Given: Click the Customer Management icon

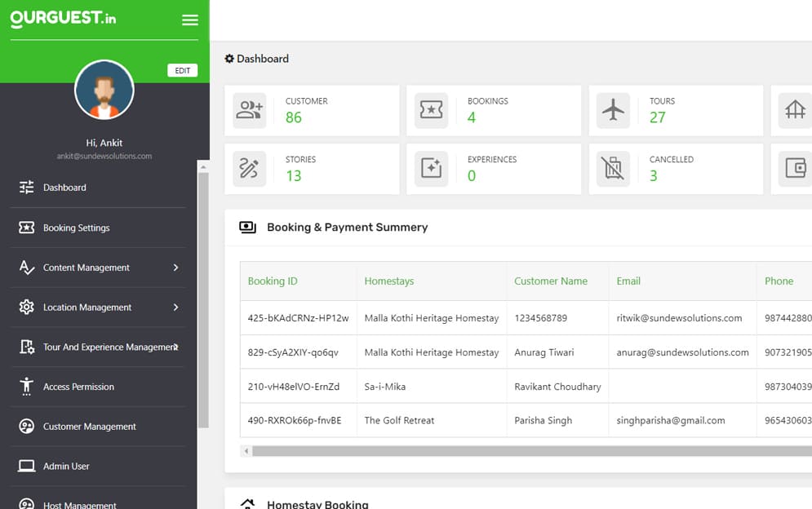Looking at the screenshot, I should (x=26, y=426).
